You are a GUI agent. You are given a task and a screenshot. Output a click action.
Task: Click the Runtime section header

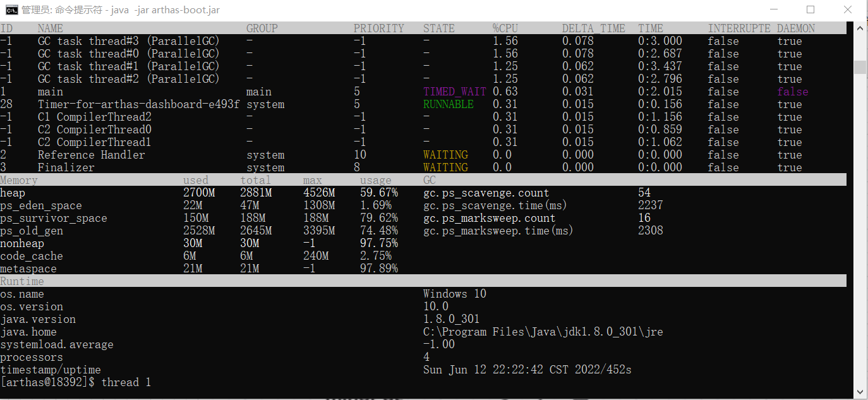pos(22,281)
